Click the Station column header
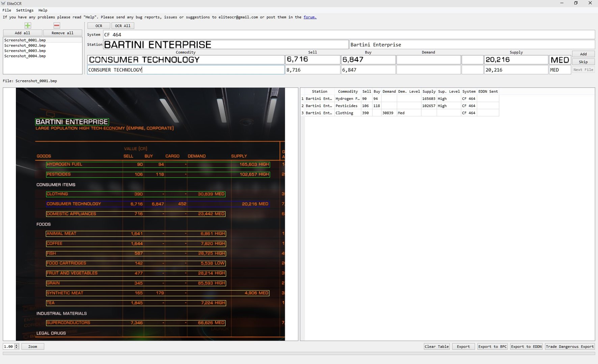The width and height of the screenshot is (598, 364). [320, 91]
